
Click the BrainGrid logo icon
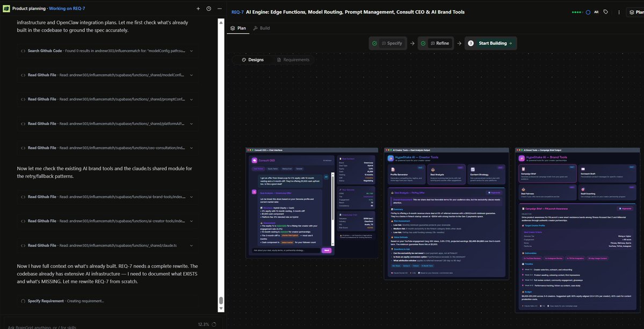pyautogui.click(x=6, y=8)
